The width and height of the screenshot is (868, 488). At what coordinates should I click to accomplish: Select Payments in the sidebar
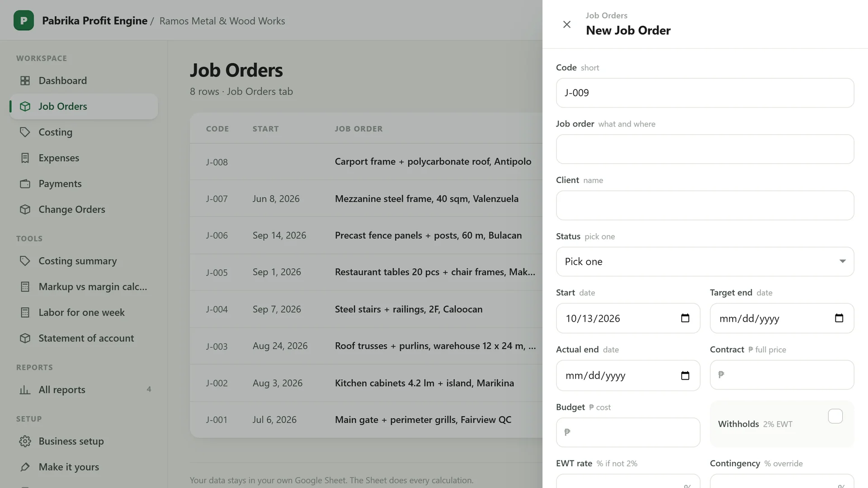(x=84, y=183)
